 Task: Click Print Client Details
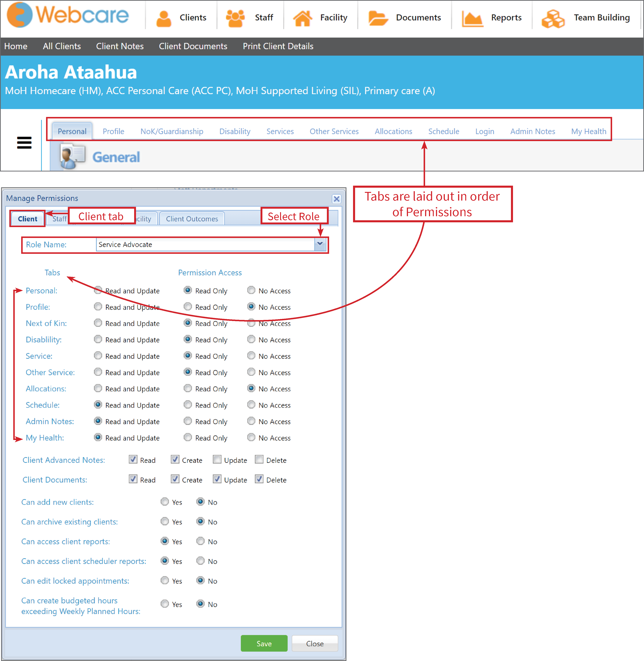click(278, 46)
